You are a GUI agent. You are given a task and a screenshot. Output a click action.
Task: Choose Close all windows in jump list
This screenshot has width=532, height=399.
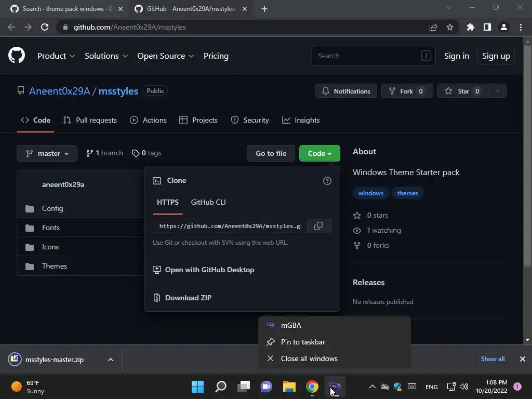click(335, 358)
